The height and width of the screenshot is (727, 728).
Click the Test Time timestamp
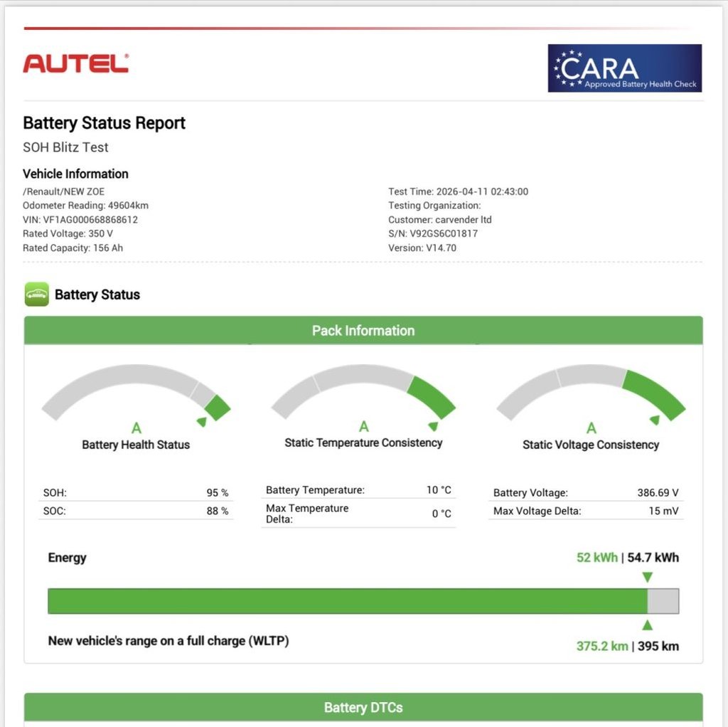[x=459, y=191]
